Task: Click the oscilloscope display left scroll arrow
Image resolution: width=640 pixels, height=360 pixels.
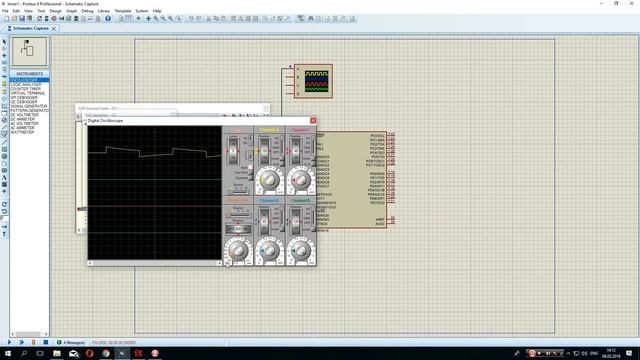Action: (x=90, y=263)
